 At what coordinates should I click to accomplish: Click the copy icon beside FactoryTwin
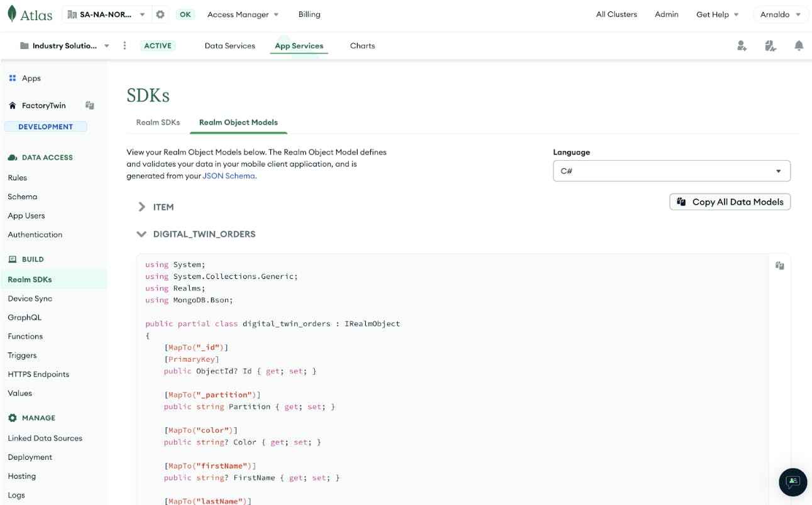pos(90,106)
